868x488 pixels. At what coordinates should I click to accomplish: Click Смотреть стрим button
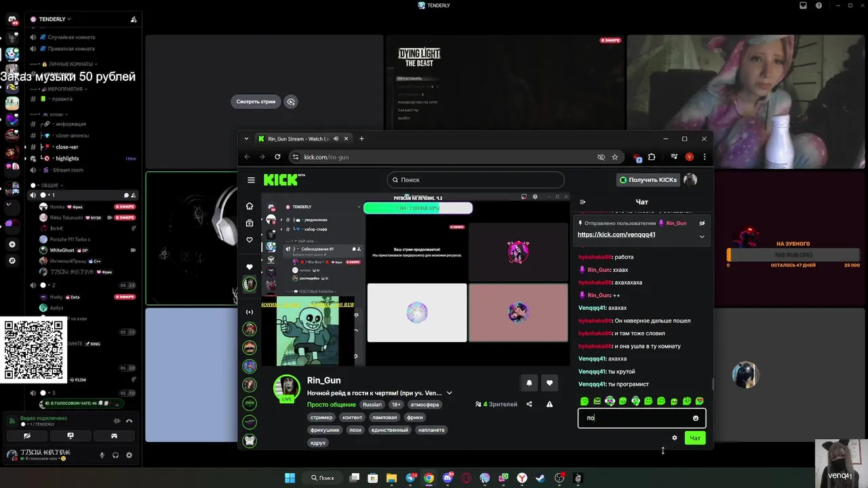pos(256,102)
